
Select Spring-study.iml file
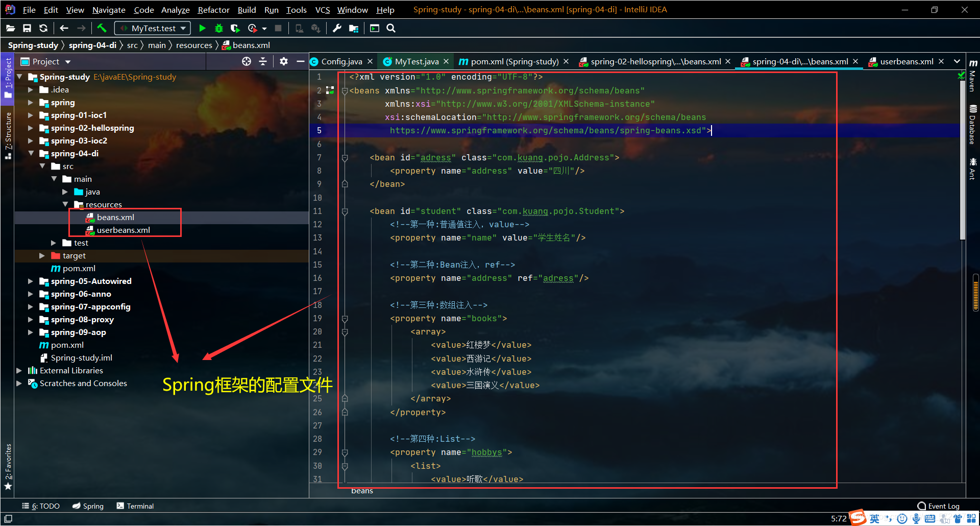click(81, 358)
